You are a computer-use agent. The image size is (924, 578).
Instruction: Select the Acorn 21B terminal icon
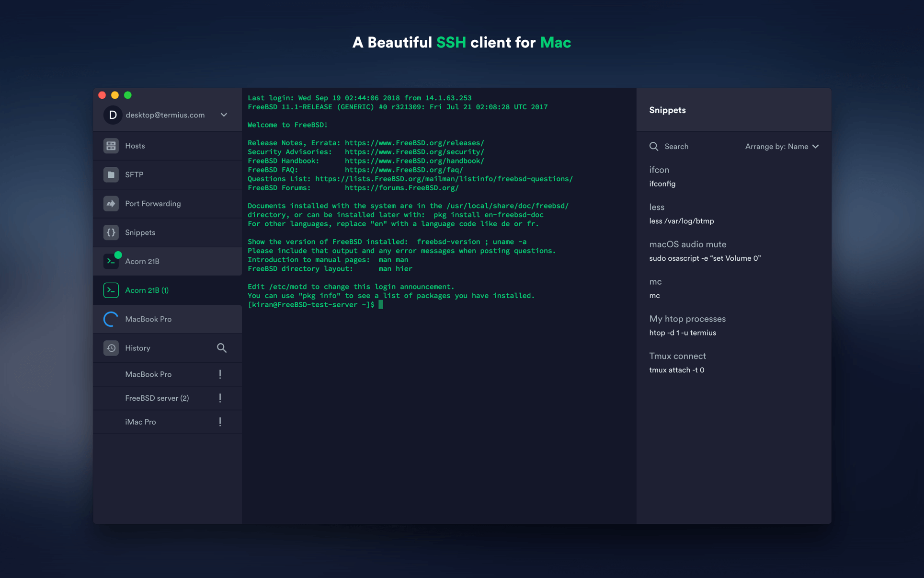tap(111, 261)
